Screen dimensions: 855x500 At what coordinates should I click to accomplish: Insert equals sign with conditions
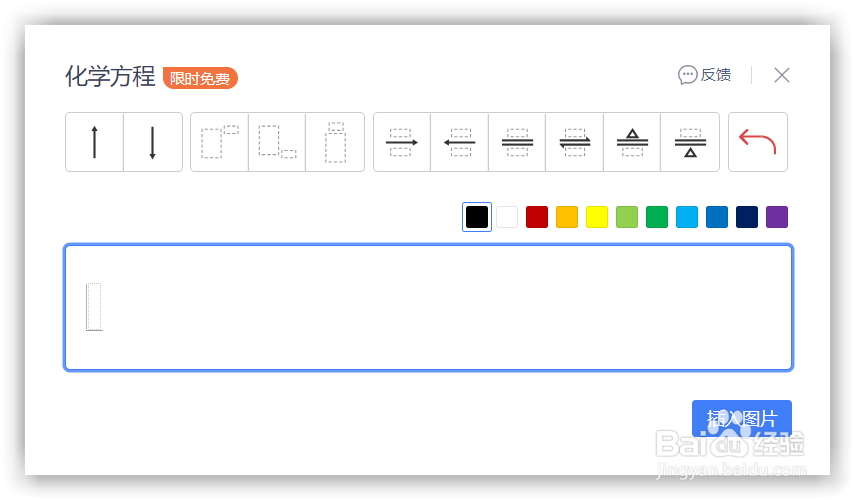(x=517, y=142)
